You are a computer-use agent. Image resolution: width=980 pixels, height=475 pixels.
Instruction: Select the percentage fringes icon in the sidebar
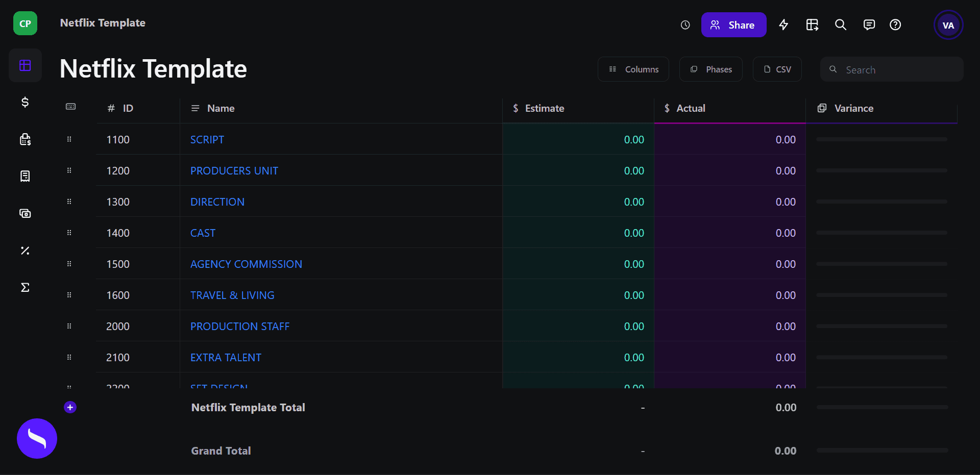pyautogui.click(x=25, y=251)
